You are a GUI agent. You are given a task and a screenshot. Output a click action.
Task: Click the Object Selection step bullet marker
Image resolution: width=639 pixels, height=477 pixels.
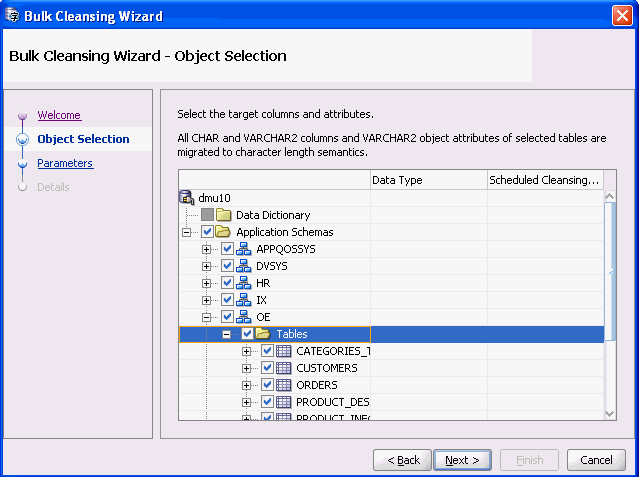[x=22, y=139]
